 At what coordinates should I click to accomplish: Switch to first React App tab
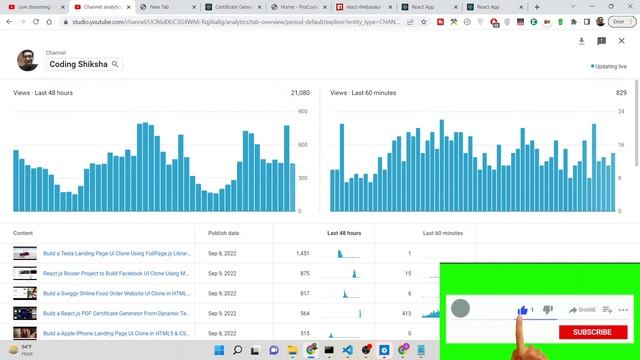click(x=429, y=7)
